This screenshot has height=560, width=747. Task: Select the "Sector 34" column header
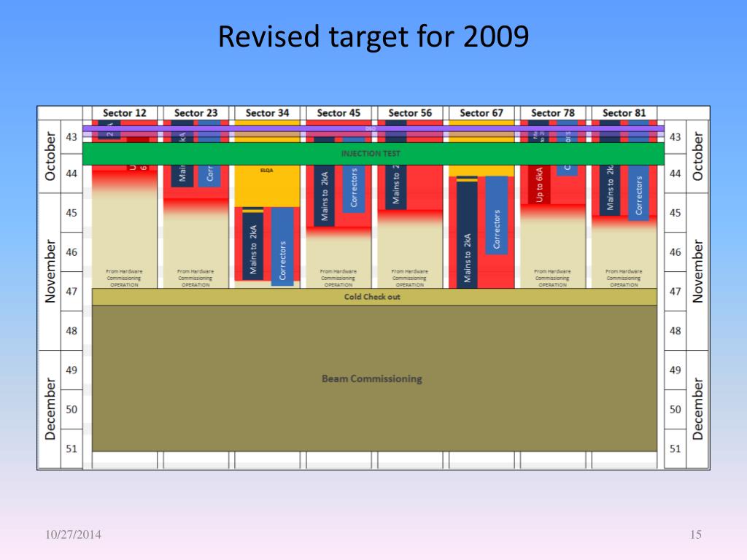267,113
